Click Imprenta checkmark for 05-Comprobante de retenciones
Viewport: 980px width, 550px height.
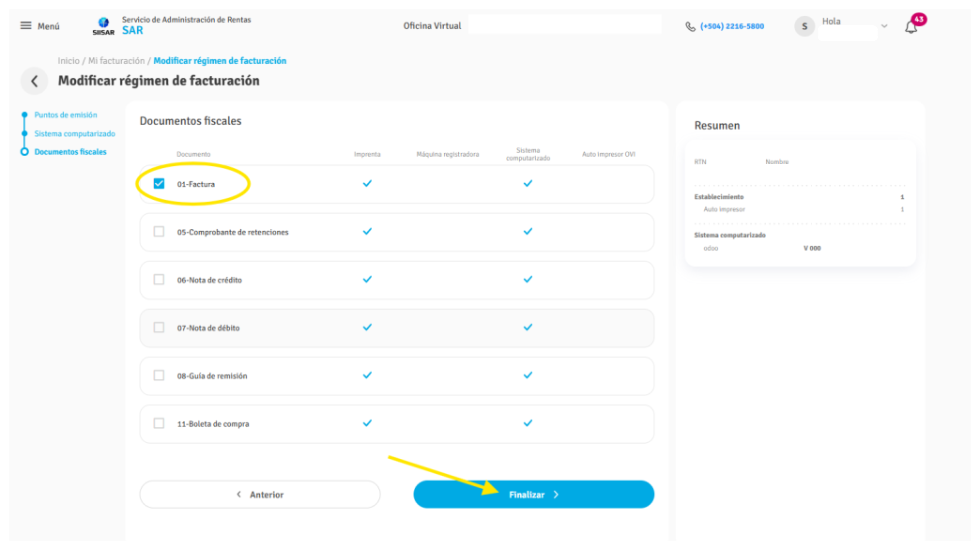point(367,231)
